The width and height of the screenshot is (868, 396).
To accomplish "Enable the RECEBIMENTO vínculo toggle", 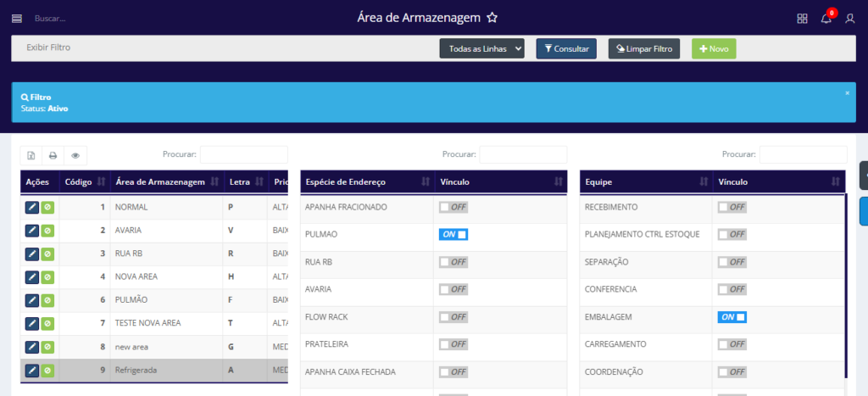I will tap(732, 208).
